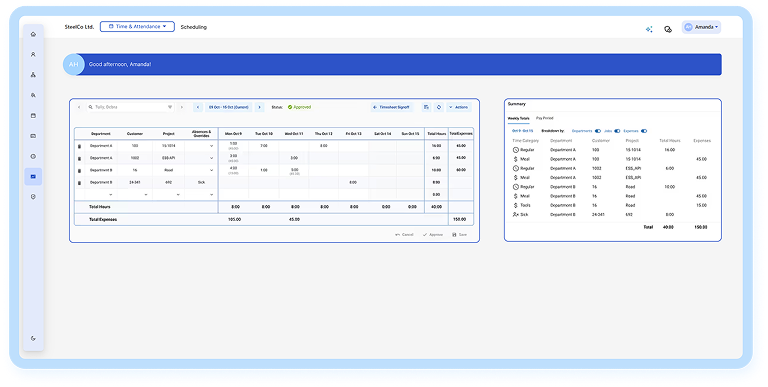Click the Fri Oct 13 cell for Sick row
This screenshot has height=387, width=768.
click(353, 182)
